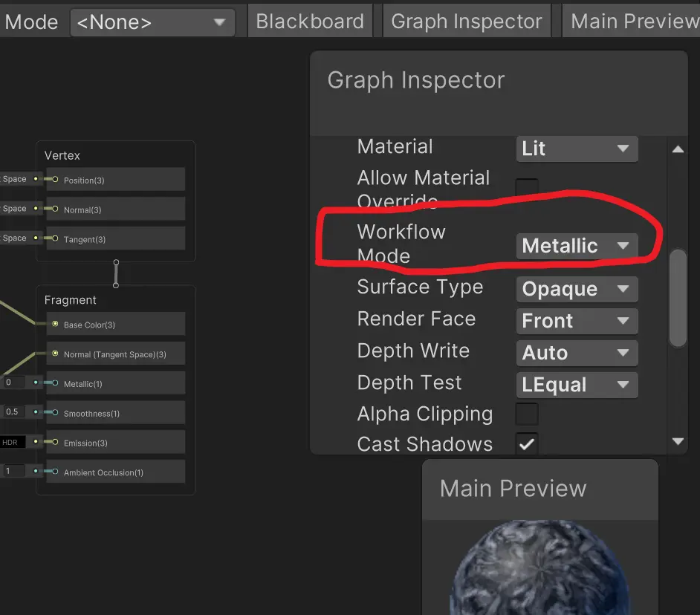Viewport: 700px width, 615px height.
Task: Enable the Allow Material Override checkbox
Action: (x=527, y=187)
